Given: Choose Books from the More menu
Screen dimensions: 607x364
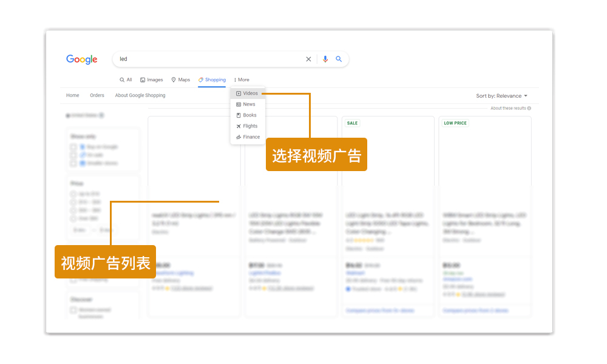Looking at the screenshot, I should pos(248,115).
